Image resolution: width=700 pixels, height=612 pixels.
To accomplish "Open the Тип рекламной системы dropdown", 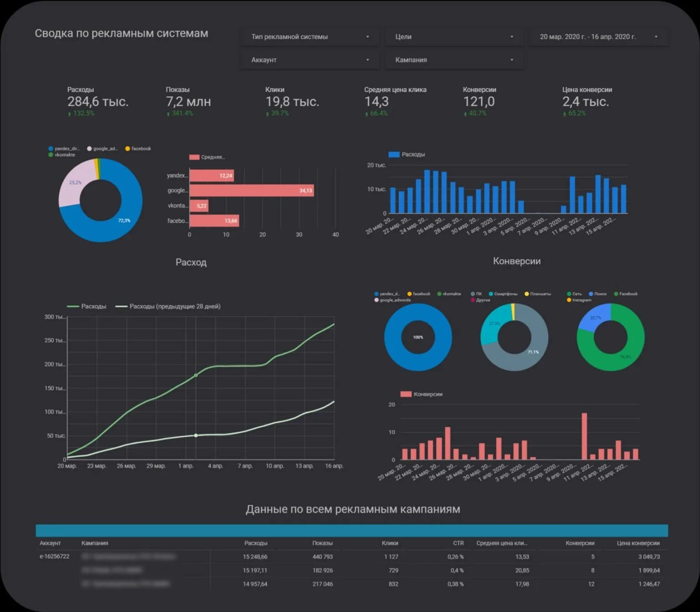I will point(310,37).
